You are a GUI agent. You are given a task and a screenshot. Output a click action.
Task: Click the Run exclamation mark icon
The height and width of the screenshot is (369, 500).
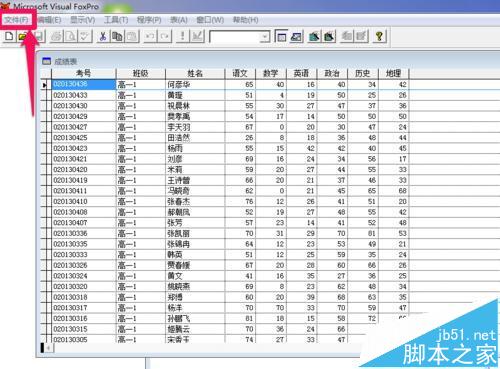(183, 36)
